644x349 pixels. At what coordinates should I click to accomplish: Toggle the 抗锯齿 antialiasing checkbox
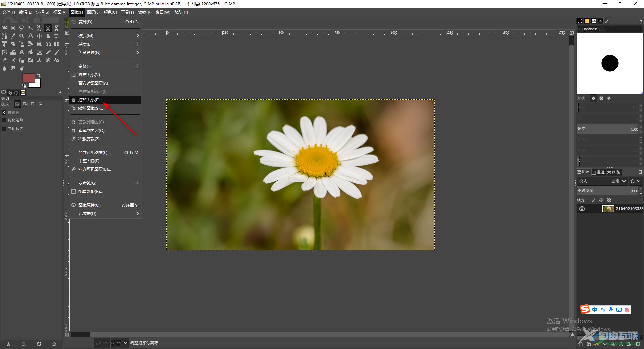coord(4,112)
